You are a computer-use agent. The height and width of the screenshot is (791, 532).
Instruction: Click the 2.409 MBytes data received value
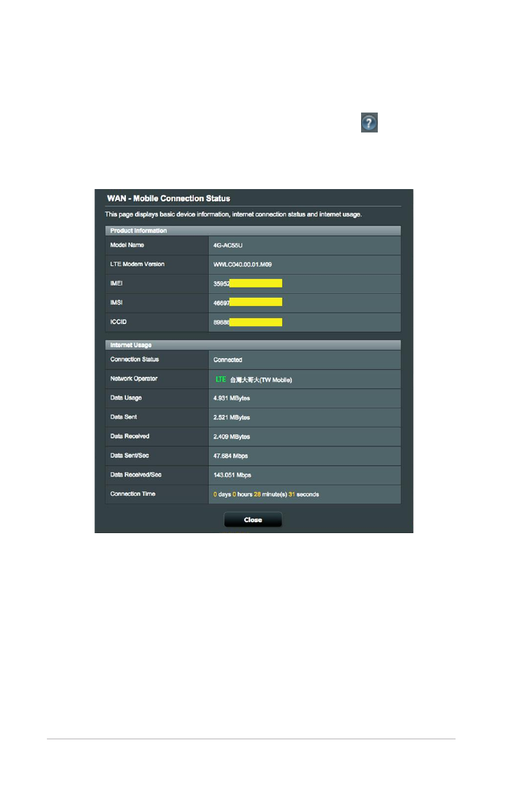[x=231, y=437]
